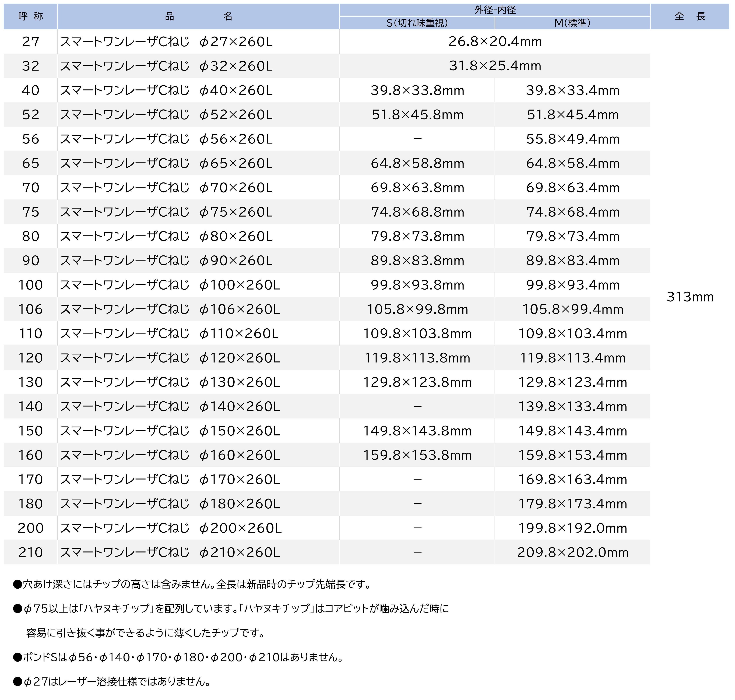The width and height of the screenshot is (735, 700).
Task: Select M dimension 39.8×33.4mm
Action: [573, 90]
